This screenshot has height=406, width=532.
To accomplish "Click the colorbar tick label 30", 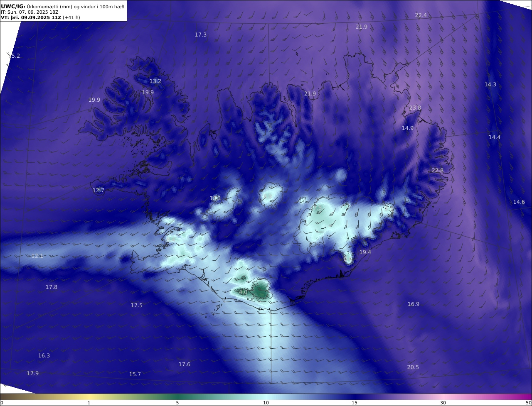I will click(x=443, y=403).
